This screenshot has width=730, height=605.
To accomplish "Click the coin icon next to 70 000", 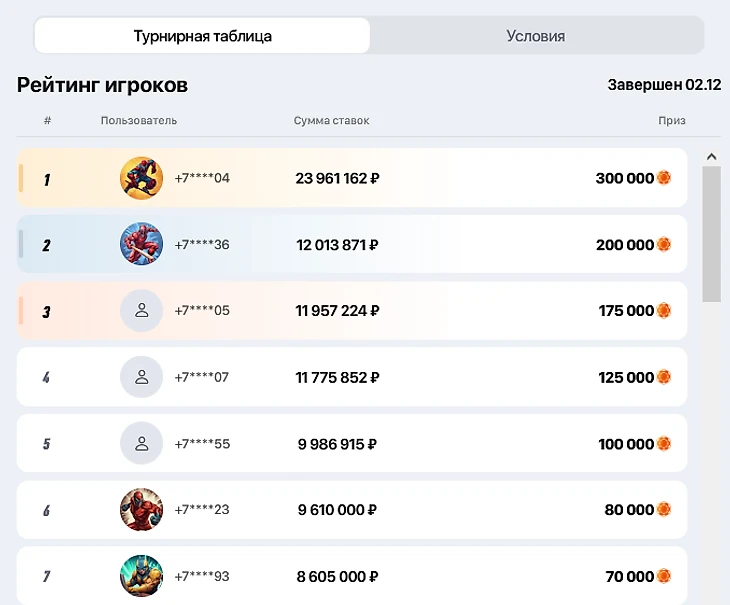I will click(x=663, y=576).
